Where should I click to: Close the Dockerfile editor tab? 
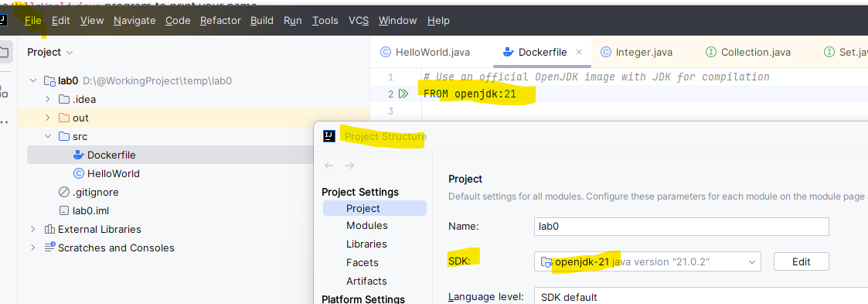pyautogui.click(x=579, y=52)
